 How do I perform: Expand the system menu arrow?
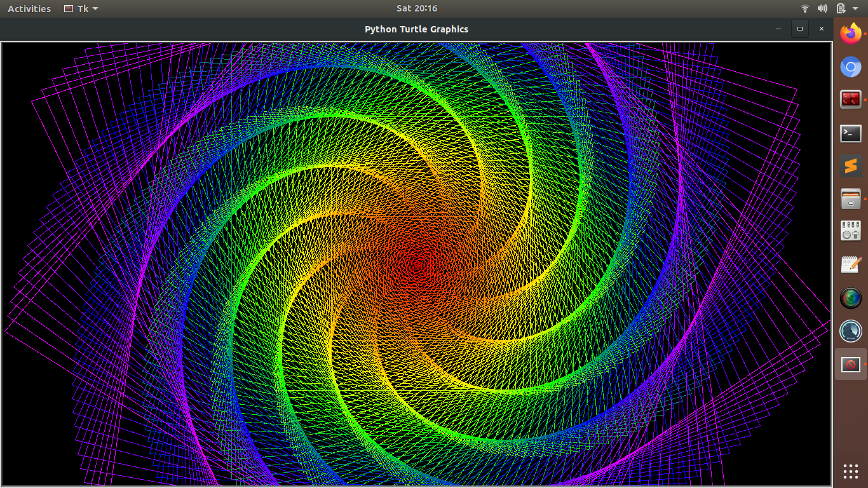coord(855,9)
